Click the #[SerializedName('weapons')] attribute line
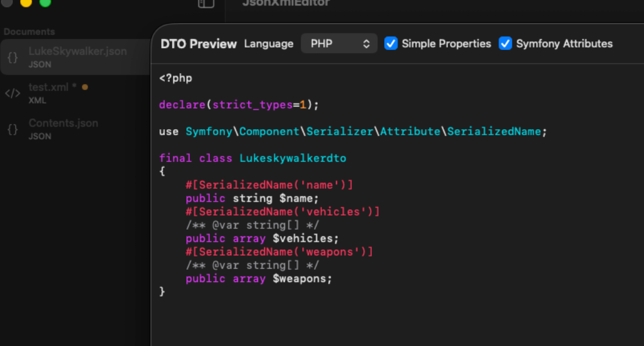Image resolution: width=644 pixels, height=346 pixels. pyautogui.click(x=279, y=252)
